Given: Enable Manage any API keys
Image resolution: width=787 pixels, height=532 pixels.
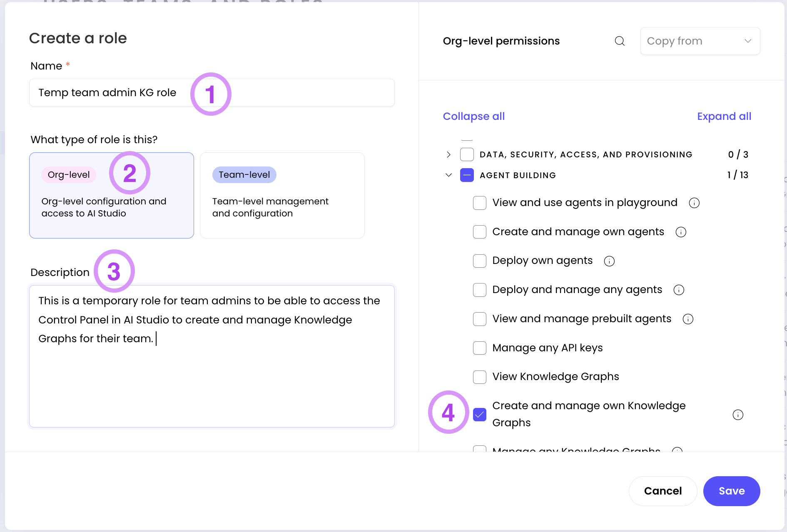Looking at the screenshot, I should tap(480, 348).
